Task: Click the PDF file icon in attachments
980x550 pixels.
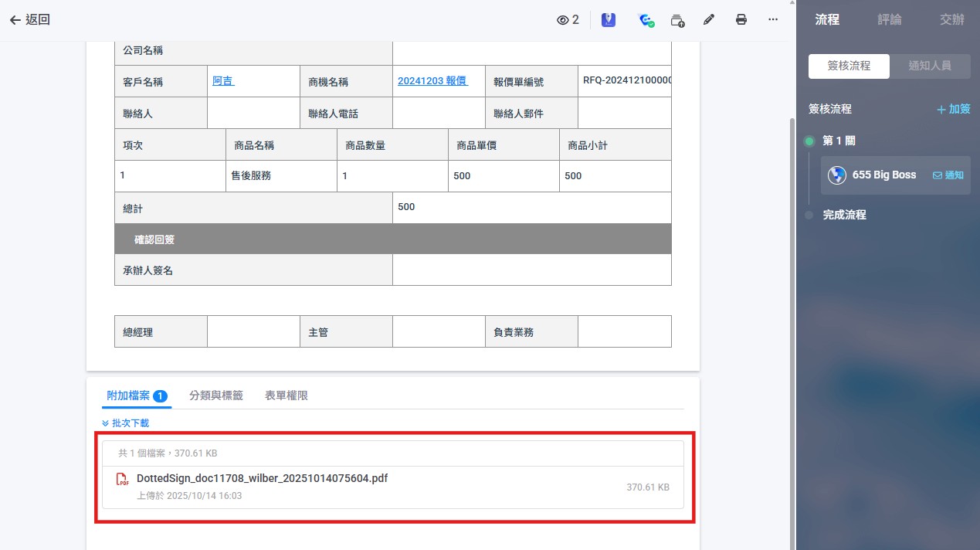Action: pyautogui.click(x=122, y=480)
